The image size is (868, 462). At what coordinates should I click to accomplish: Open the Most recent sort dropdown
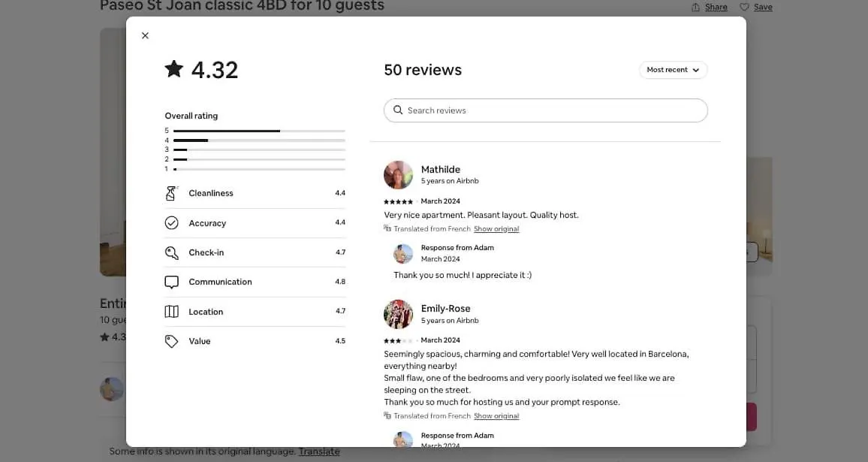coord(673,70)
